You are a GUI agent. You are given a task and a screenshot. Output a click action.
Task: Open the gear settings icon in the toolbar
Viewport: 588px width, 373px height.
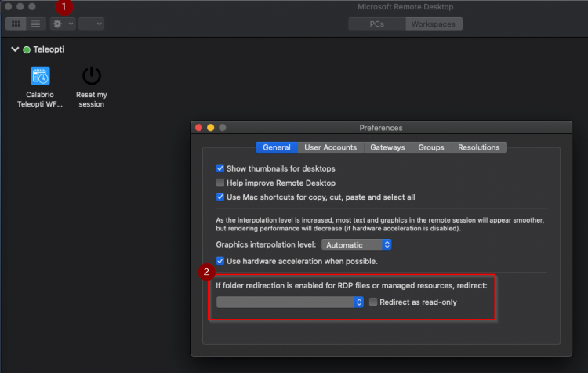pos(57,24)
